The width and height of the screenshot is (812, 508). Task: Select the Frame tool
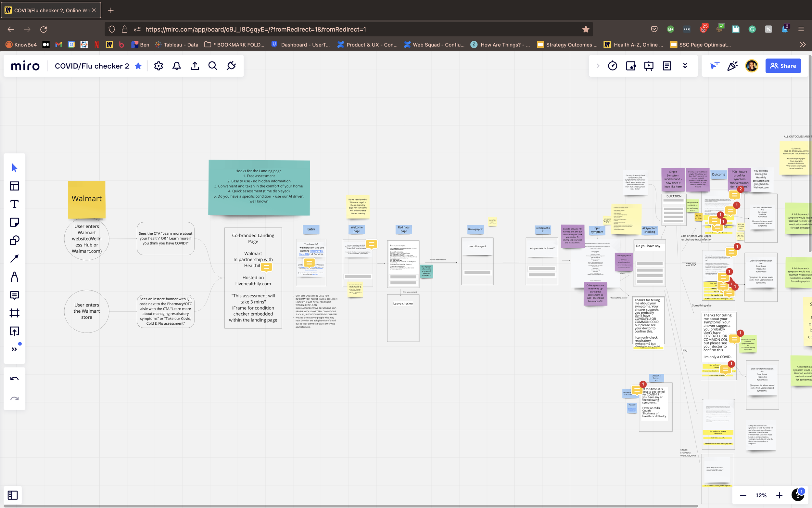(14, 313)
